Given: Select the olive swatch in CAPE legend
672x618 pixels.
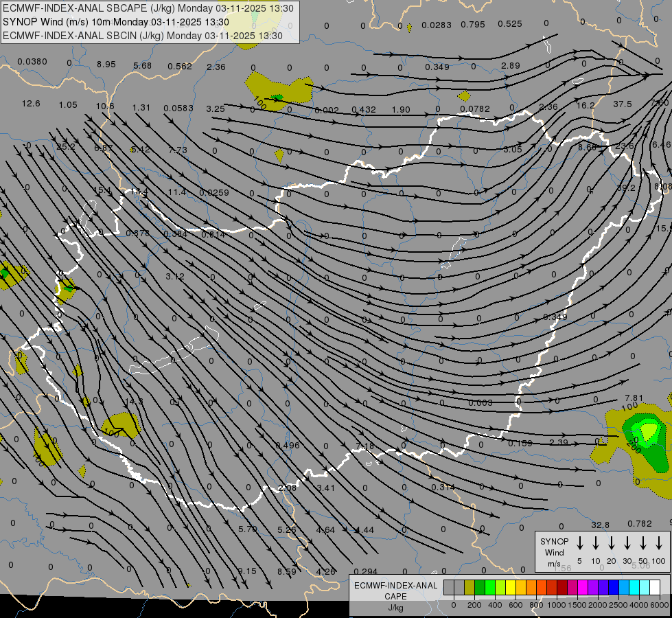Looking at the screenshot, I should (x=470, y=587).
